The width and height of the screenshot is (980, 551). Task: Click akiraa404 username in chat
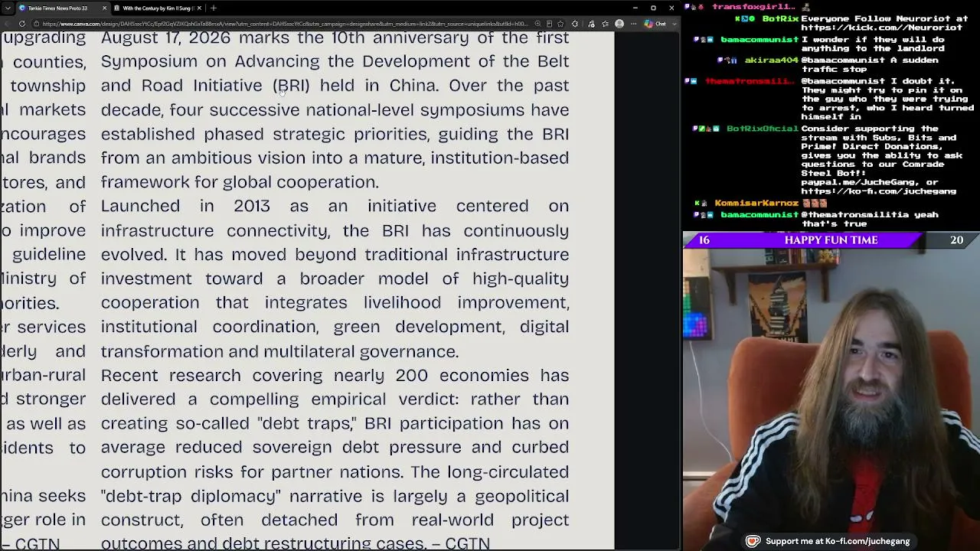pos(771,60)
